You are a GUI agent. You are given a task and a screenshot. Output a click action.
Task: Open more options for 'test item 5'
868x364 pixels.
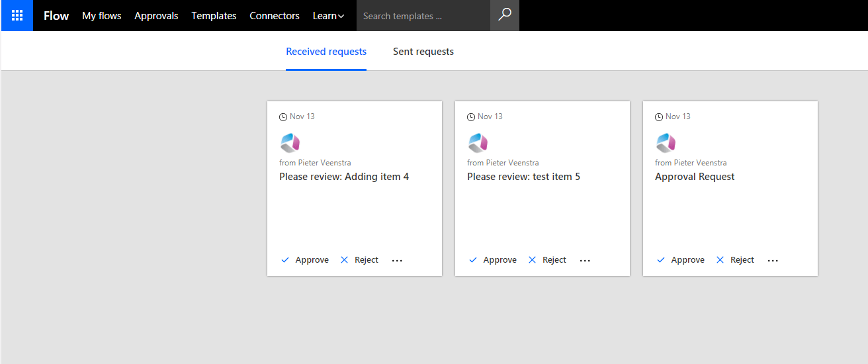pyautogui.click(x=585, y=261)
